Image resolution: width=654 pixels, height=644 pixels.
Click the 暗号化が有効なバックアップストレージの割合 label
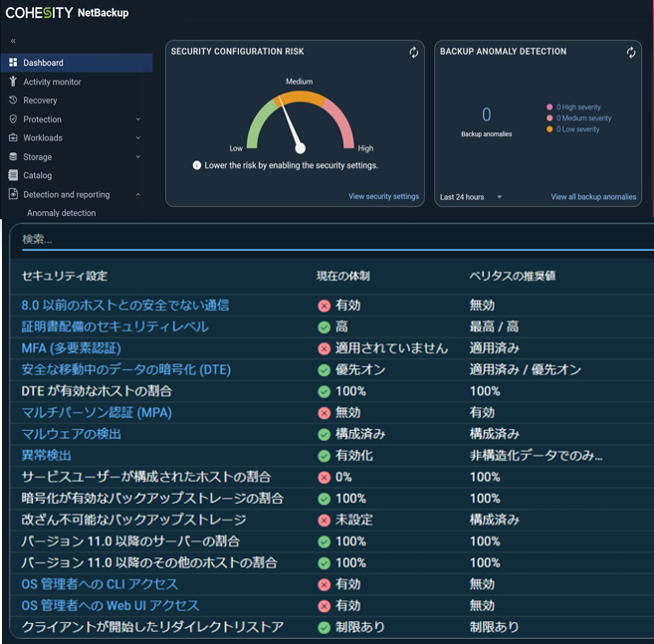click(152, 499)
